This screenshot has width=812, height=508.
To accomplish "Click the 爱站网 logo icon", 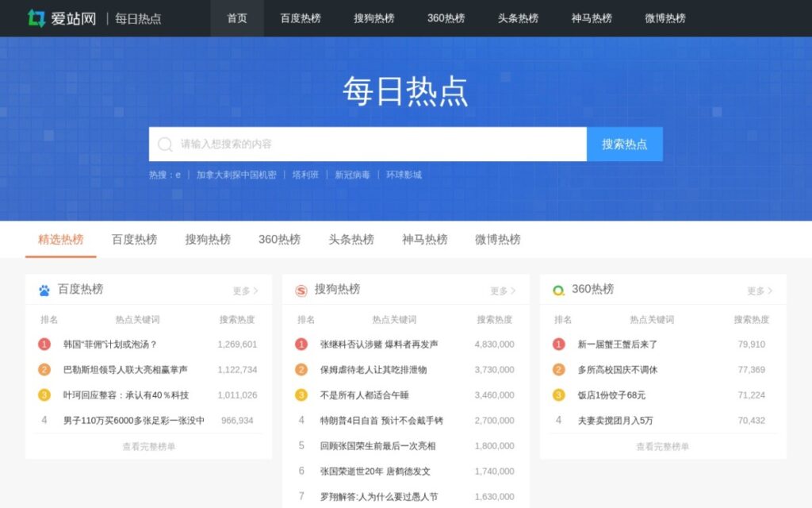I will (x=36, y=18).
